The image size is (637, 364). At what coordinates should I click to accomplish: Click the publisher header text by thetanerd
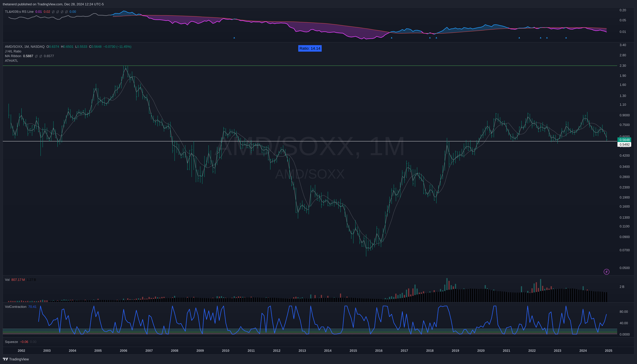[53, 4]
